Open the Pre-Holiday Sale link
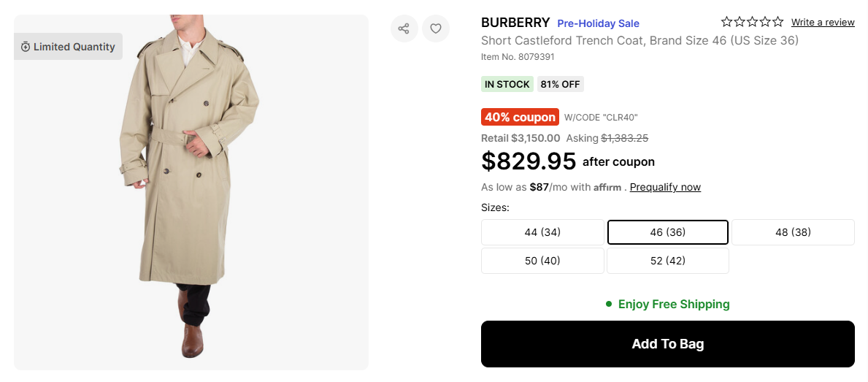This screenshot has width=868, height=382. click(598, 23)
